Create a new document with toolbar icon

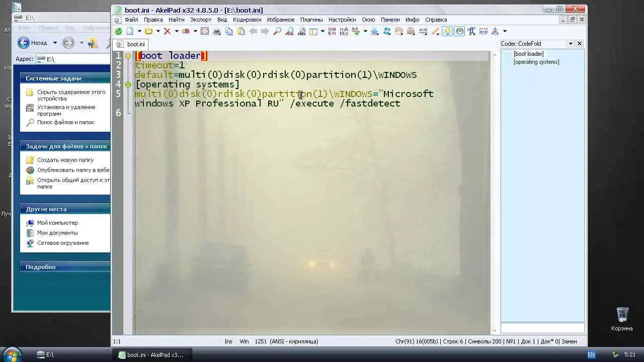click(x=130, y=31)
